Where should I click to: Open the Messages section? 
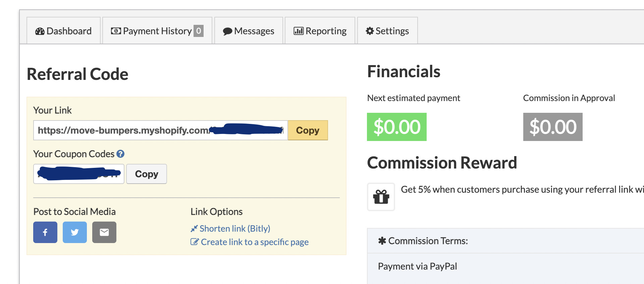248,31
